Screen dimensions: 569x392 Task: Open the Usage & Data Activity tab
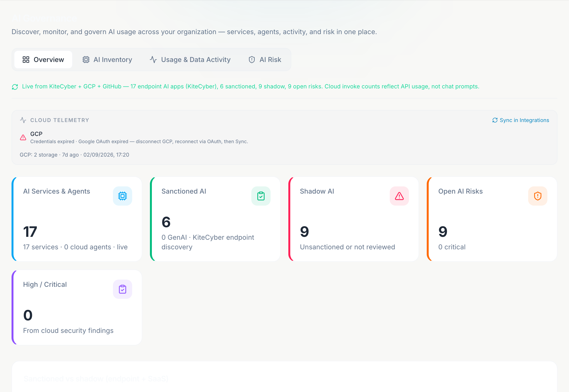tap(190, 59)
